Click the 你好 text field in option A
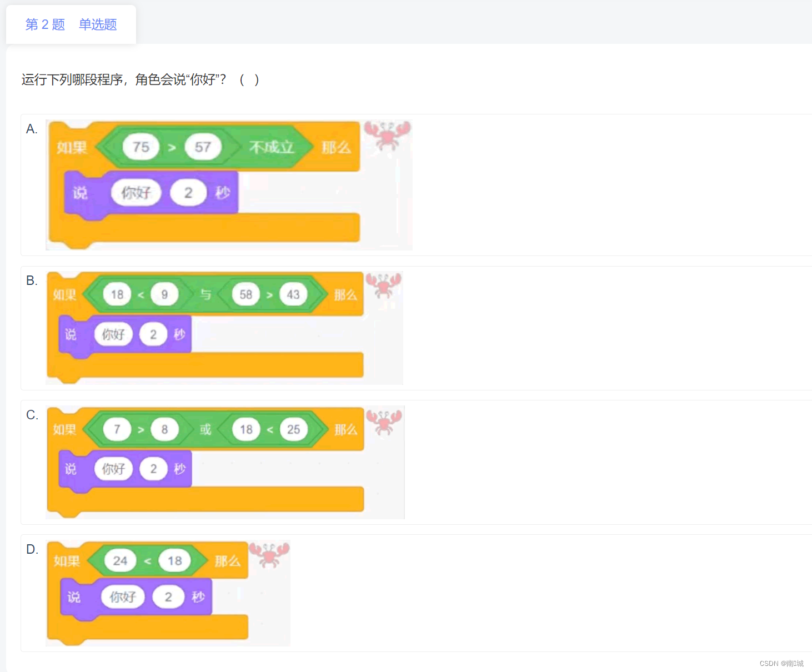The image size is (812, 672). [x=136, y=193]
